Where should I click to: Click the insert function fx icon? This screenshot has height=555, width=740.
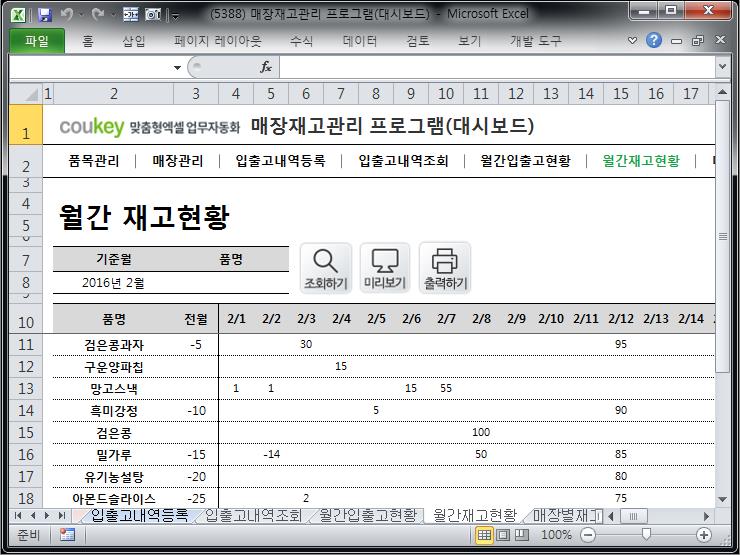[x=266, y=67]
